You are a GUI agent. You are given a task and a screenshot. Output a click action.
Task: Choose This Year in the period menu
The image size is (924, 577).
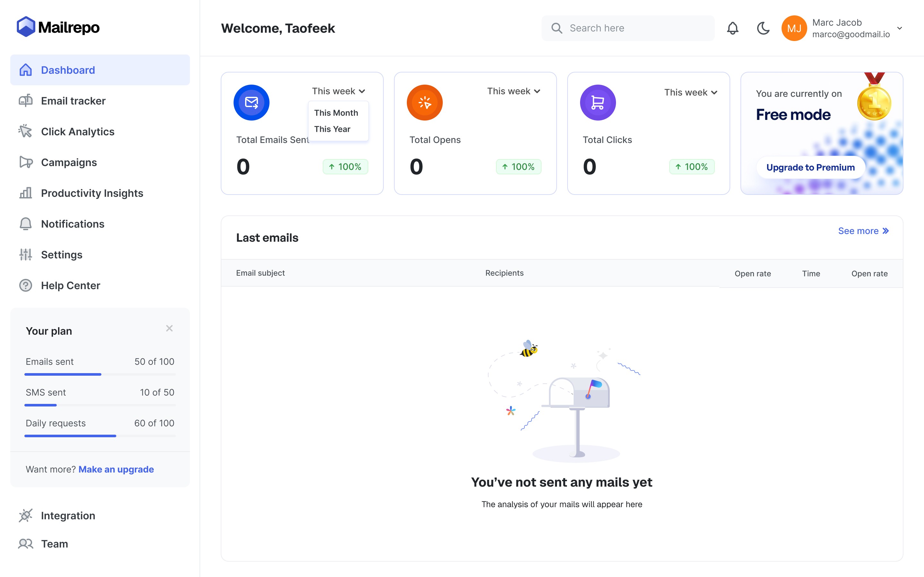pos(332,129)
